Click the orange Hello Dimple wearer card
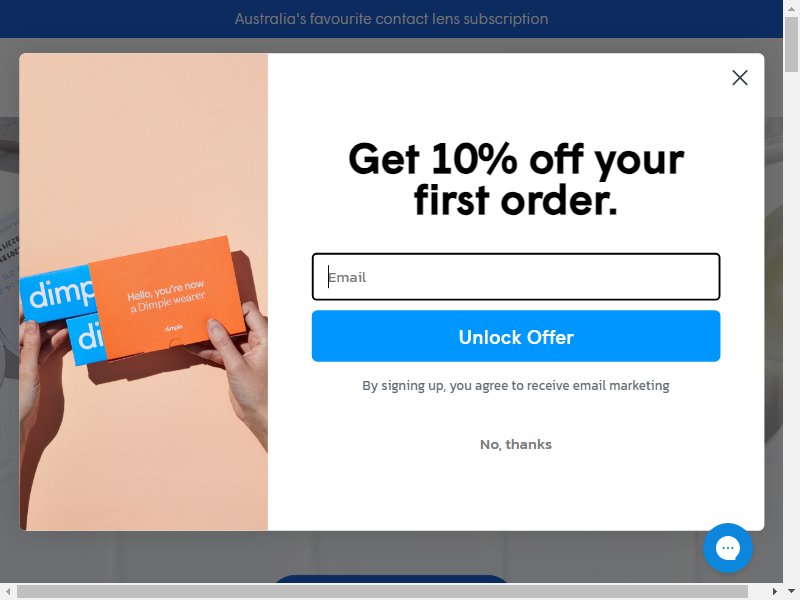Image resolution: width=800 pixels, height=600 pixels. pos(166,297)
